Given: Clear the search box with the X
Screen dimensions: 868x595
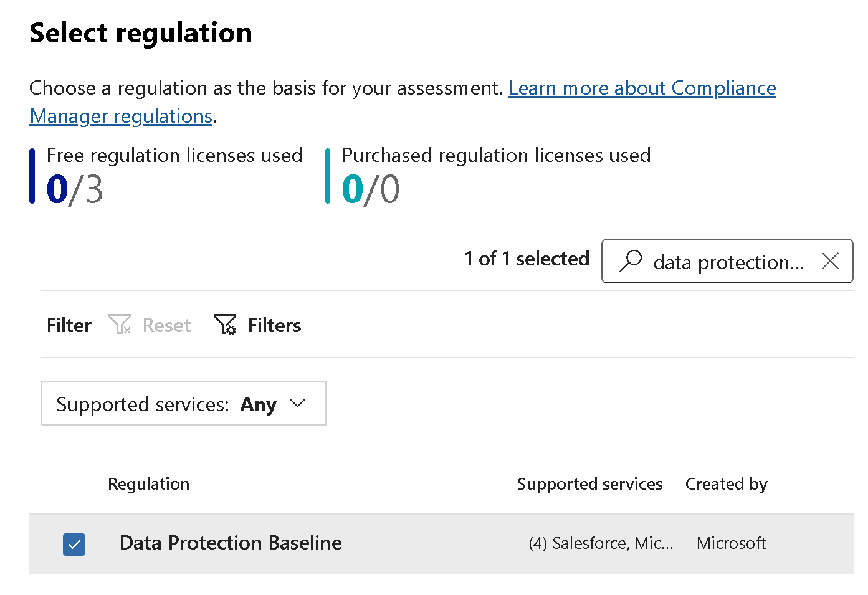Looking at the screenshot, I should (830, 261).
